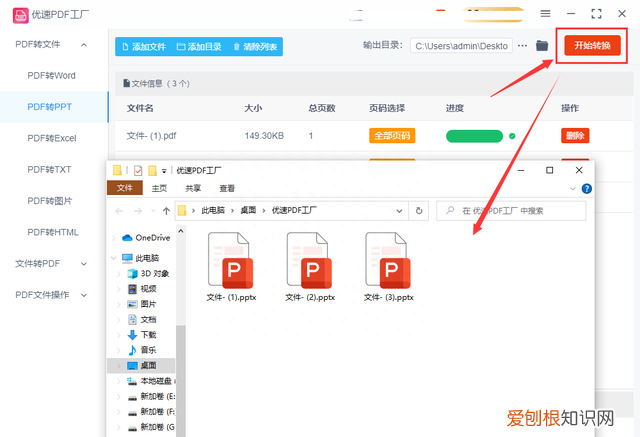
Task: Click 清除列表 to clear the list
Action: point(255,47)
